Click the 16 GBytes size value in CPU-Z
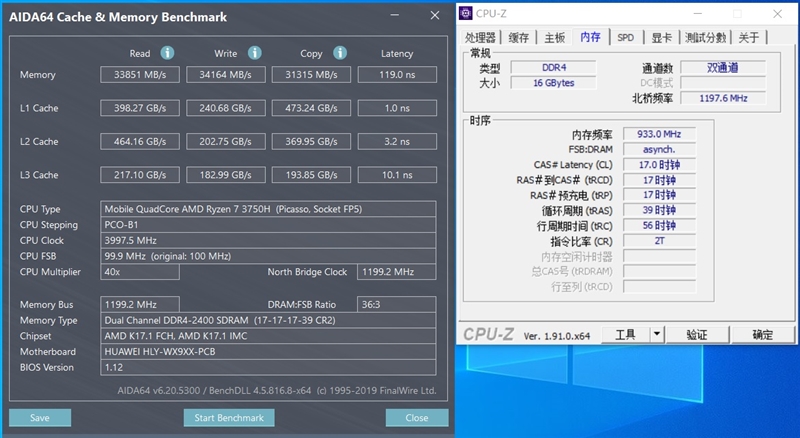The image size is (800, 438). point(554,83)
